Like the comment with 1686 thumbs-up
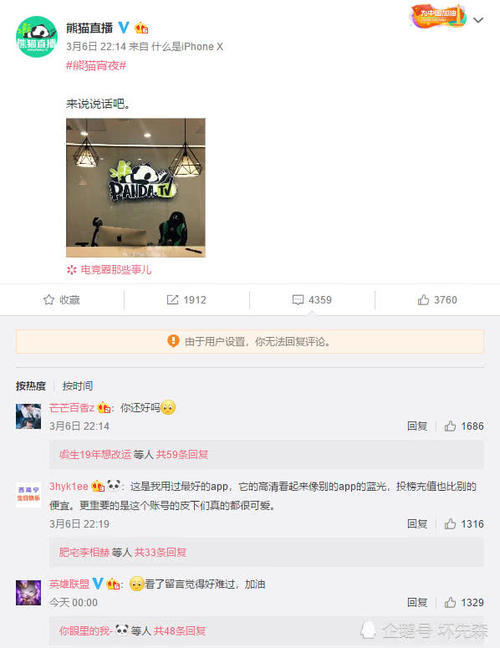The width and height of the screenshot is (500, 648). 450,426
